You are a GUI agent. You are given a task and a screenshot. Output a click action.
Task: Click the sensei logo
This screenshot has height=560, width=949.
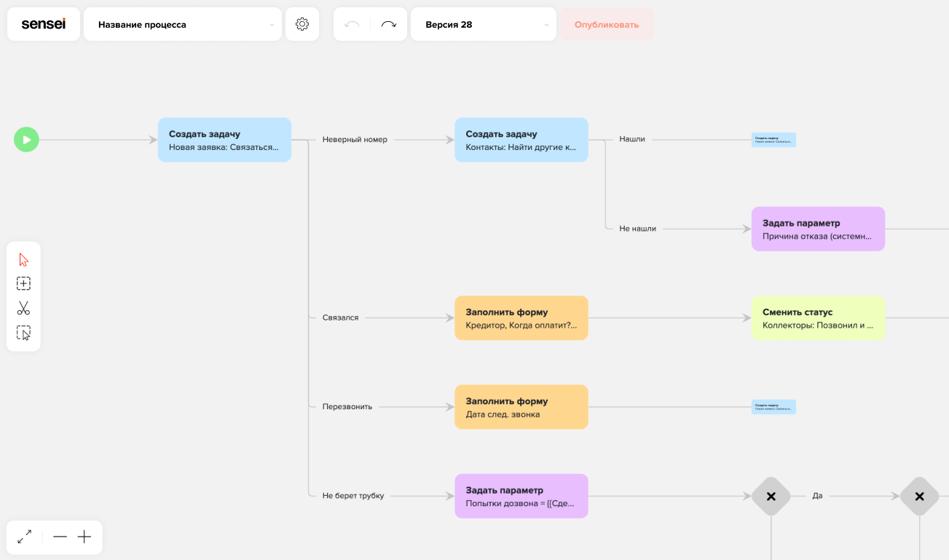tap(44, 24)
